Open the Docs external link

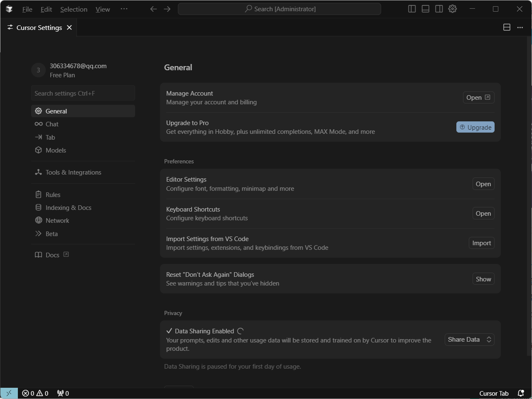pyautogui.click(x=83, y=255)
